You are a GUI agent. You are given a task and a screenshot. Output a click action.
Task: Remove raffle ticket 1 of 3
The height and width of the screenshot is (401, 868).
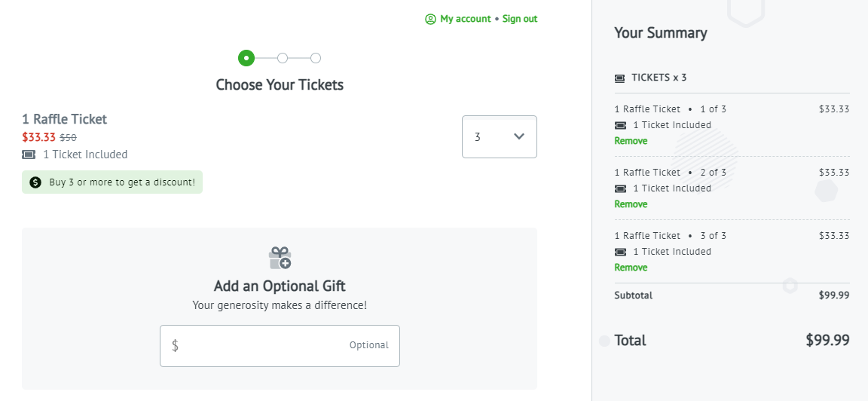[631, 141]
